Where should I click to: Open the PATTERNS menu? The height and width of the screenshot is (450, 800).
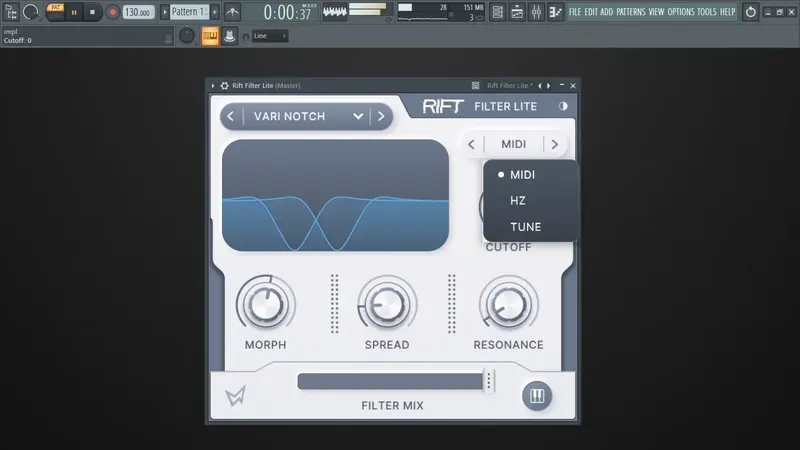tap(631, 12)
